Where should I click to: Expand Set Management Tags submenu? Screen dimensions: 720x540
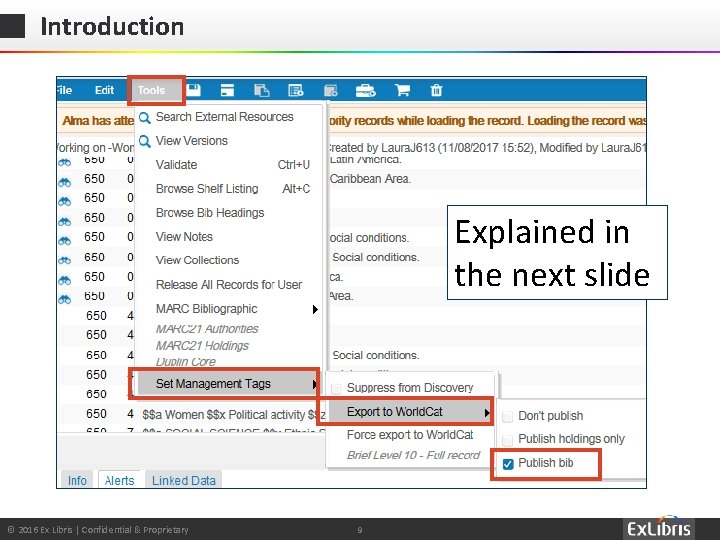pos(228,383)
